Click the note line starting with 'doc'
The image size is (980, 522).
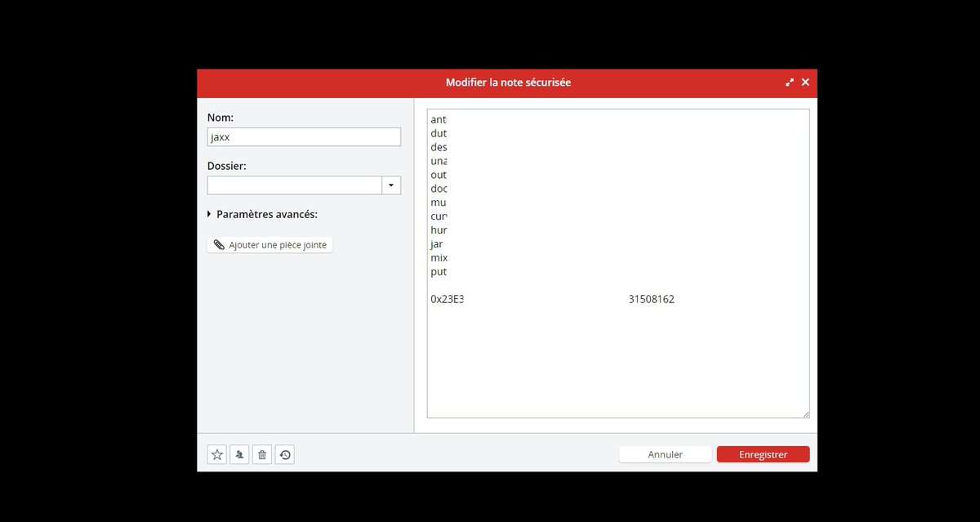[439, 189]
